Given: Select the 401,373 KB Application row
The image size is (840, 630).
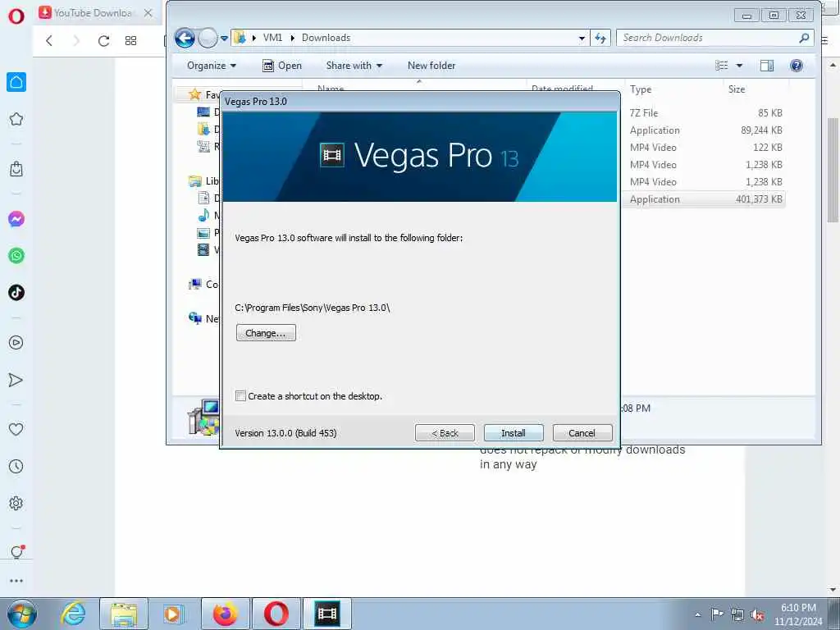Looking at the screenshot, I should (705, 199).
